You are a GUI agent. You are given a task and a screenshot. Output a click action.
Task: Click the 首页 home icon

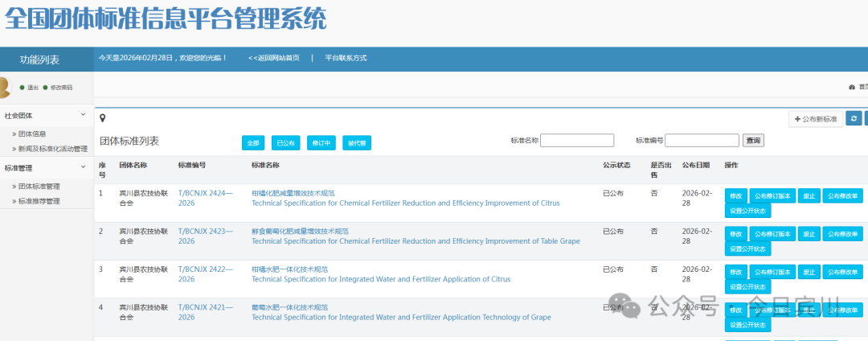pyautogui.click(x=852, y=87)
